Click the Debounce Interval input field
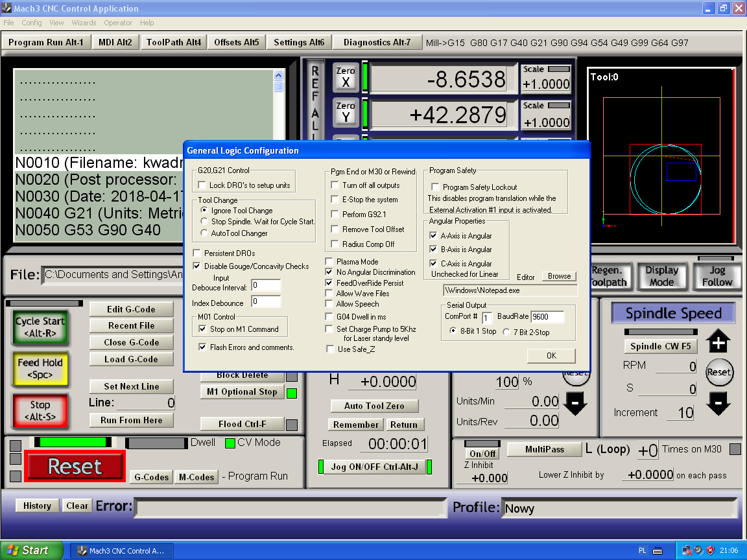The height and width of the screenshot is (560, 747). click(266, 285)
